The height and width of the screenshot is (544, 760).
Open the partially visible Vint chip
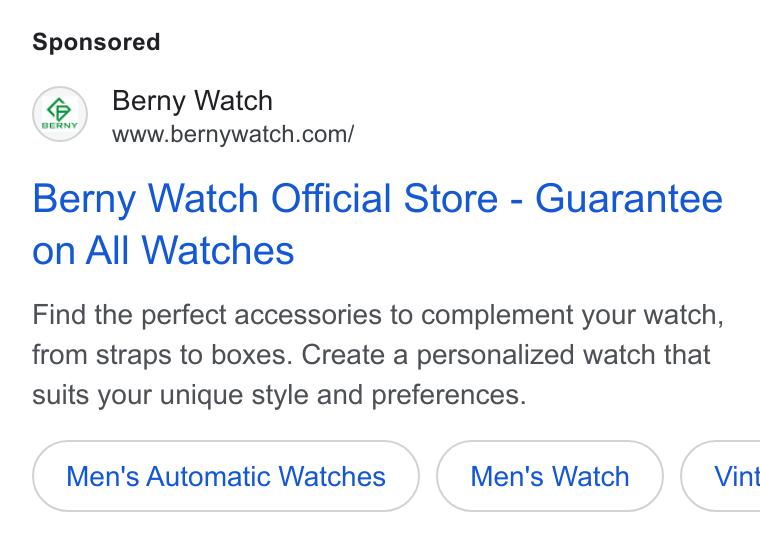click(x=721, y=476)
